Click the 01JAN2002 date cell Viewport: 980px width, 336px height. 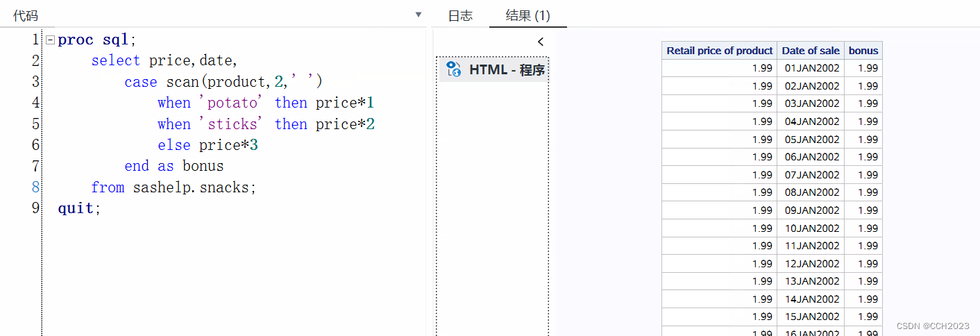[x=811, y=68]
